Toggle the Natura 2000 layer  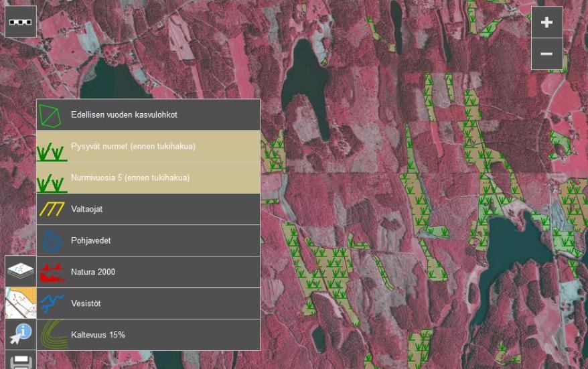148,273
